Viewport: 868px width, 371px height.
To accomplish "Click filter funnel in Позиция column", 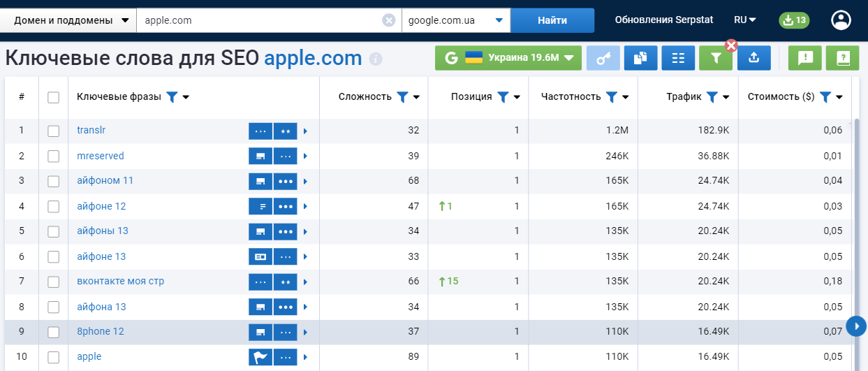I will click(x=503, y=97).
